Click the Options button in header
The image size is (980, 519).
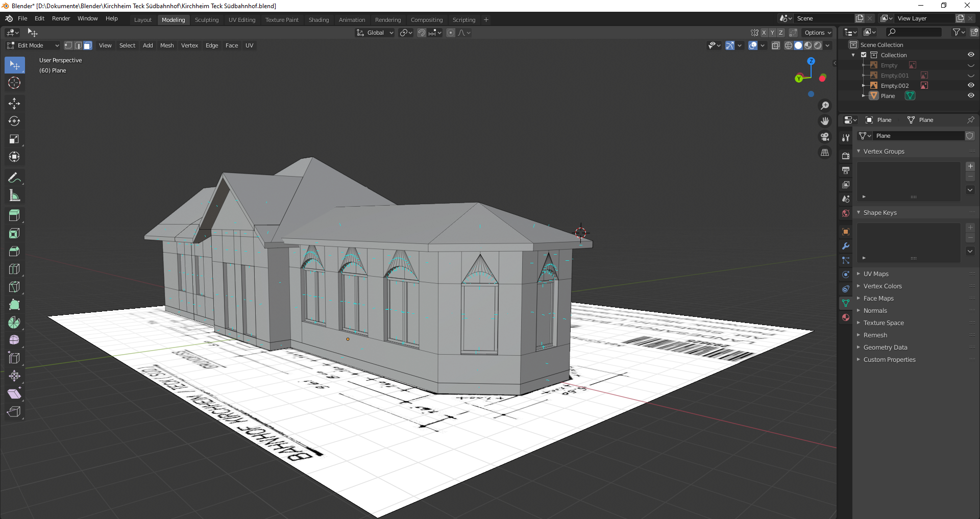click(818, 33)
